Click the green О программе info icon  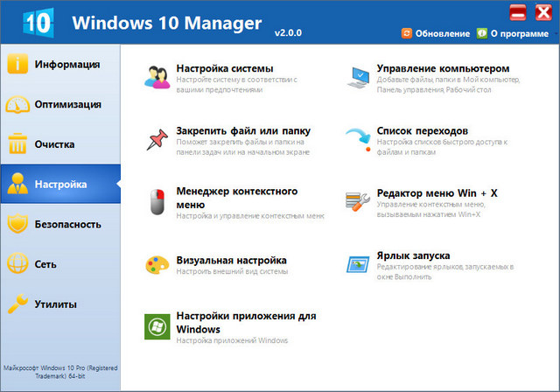[x=482, y=33]
